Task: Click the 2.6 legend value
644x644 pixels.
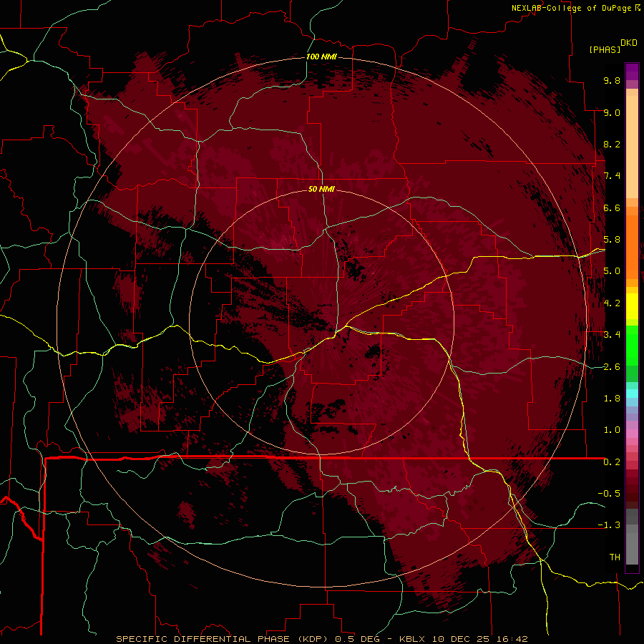Action: tap(612, 367)
